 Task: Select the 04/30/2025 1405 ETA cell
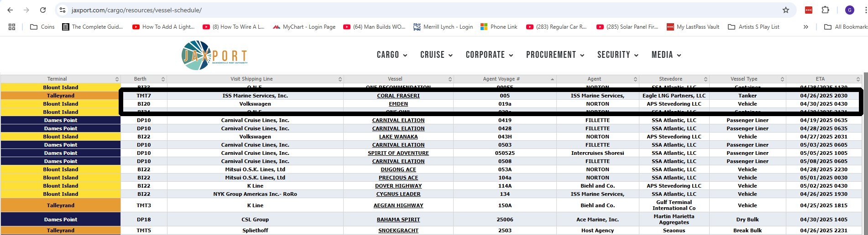click(x=824, y=220)
